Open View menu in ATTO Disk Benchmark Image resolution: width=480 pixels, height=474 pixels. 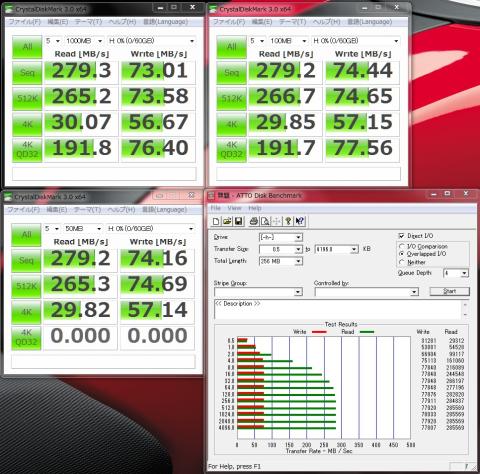[234, 208]
